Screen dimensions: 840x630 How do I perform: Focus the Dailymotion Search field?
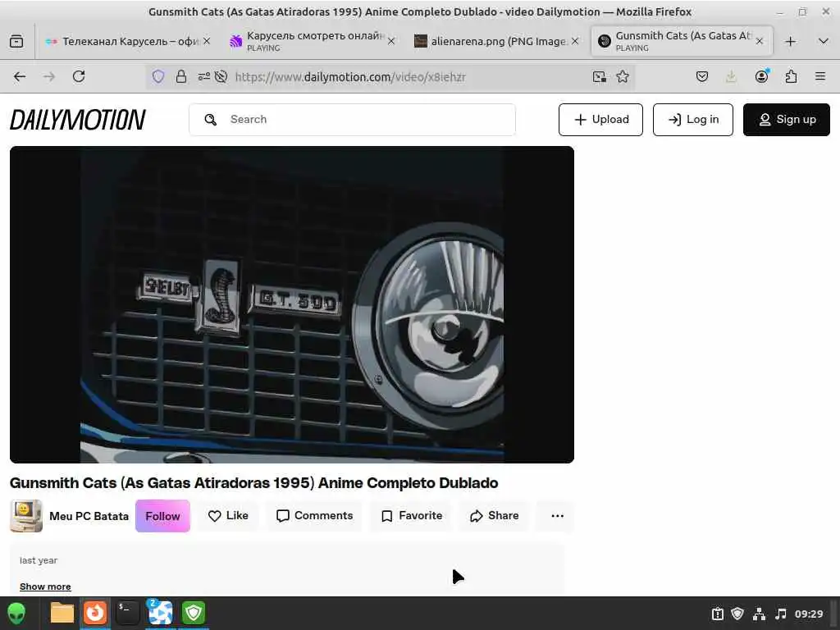352,120
